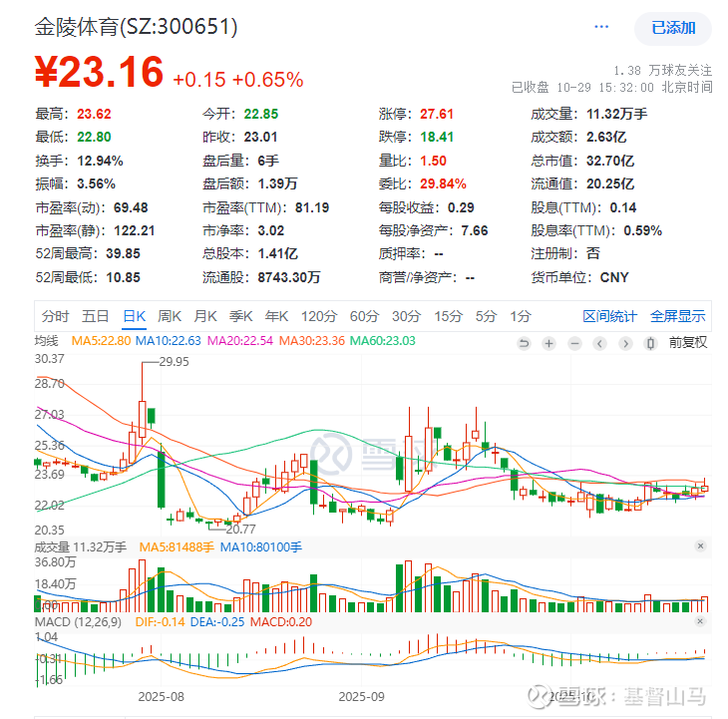Click the 29.95 high price marker

coord(175,362)
